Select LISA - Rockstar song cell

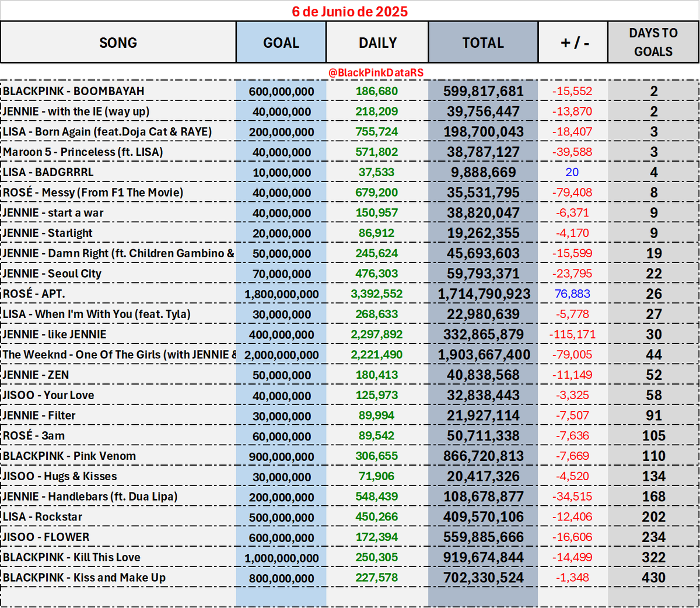[118, 517]
